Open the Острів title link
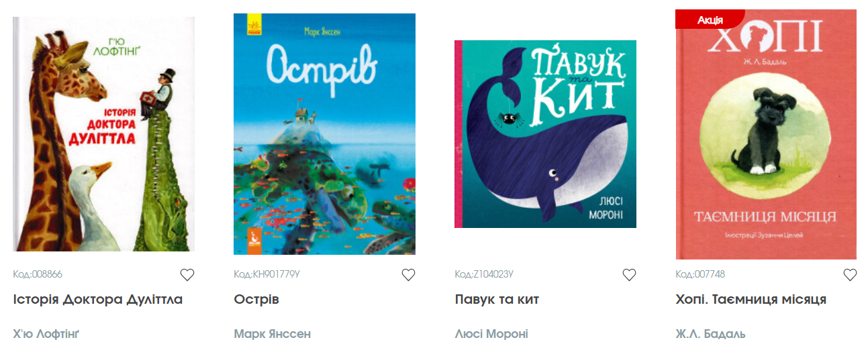868x346 pixels. (256, 299)
